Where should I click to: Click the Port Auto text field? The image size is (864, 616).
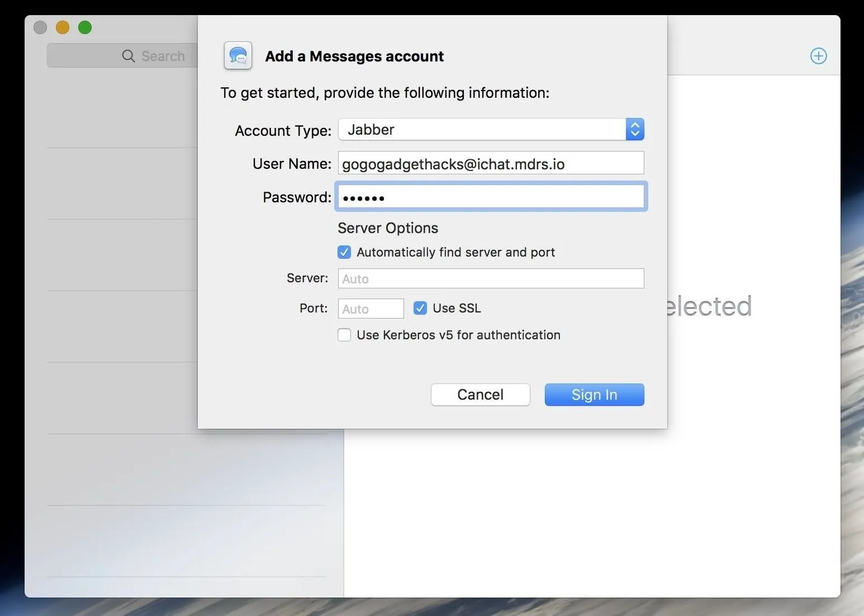(x=371, y=309)
